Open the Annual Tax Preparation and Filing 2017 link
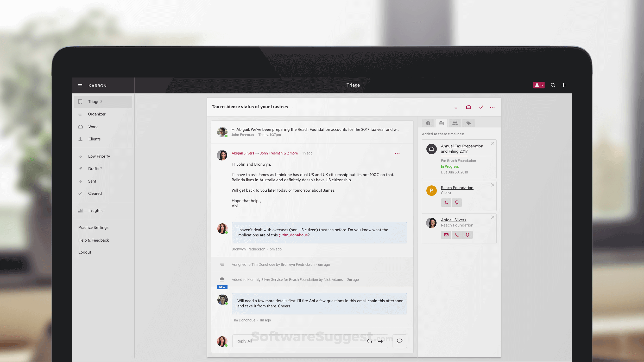644x362 pixels. [462, 149]
